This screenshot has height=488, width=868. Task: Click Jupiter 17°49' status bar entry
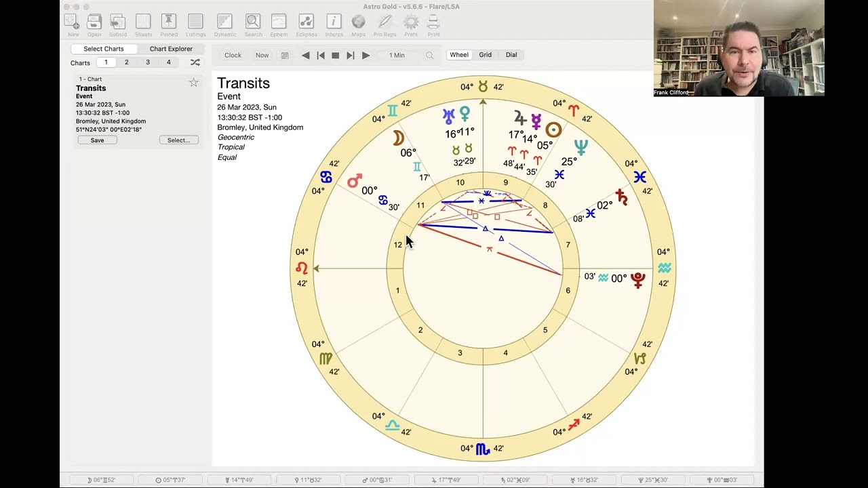[446, 480]
